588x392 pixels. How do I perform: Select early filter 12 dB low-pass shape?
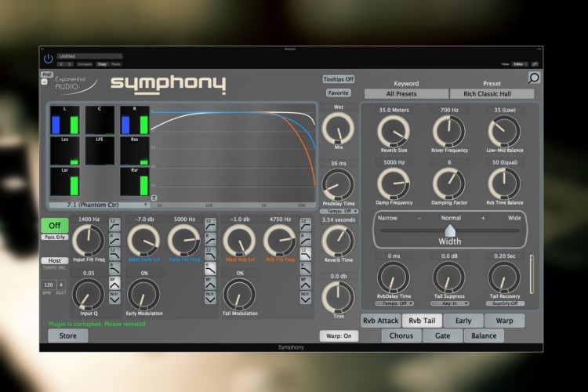[x=210, y=254]
